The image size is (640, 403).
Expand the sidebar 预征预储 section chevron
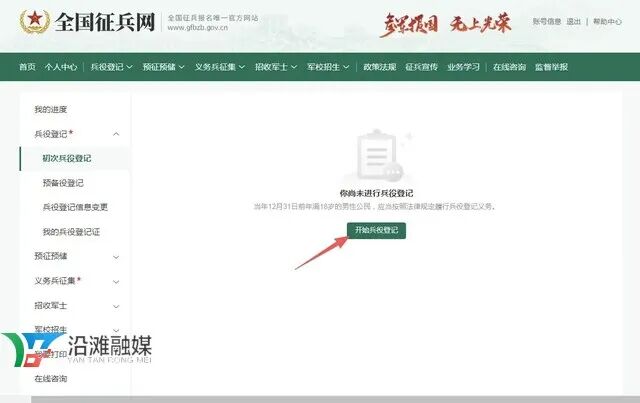click(116, 256)
